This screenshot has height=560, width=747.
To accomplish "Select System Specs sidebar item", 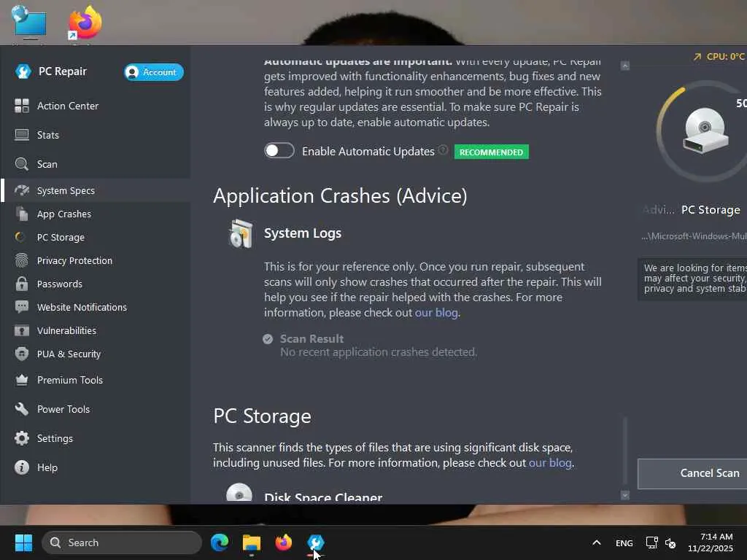I will (96, 190).
